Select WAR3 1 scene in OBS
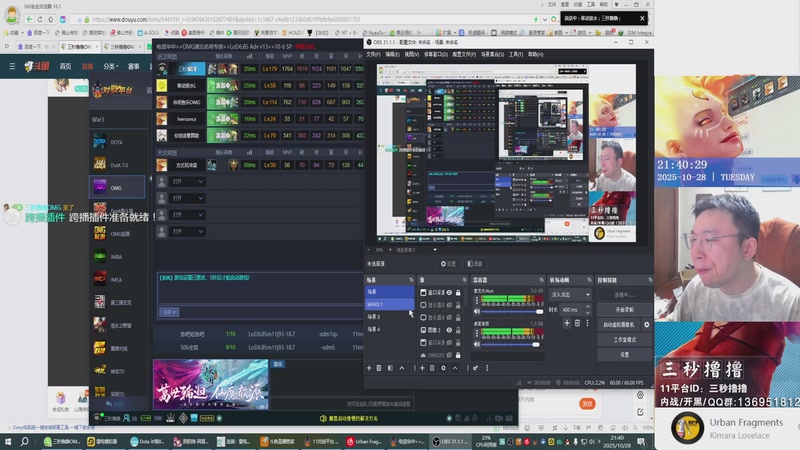This screenshot has height=450, width=800. [x=389, y=305]
